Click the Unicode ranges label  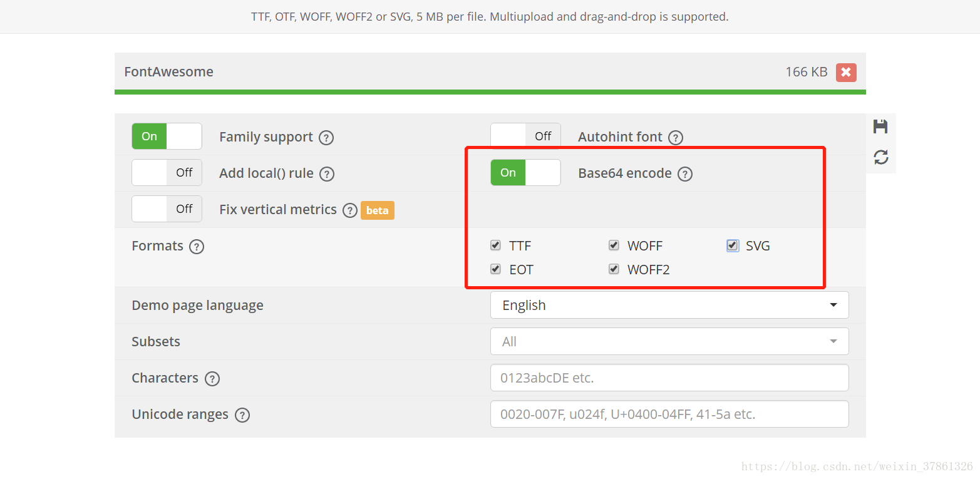[x=180, y=415]
